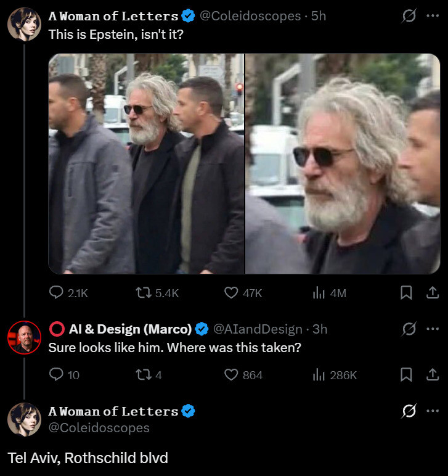Open Grok icon on the main post

(x=408, y=17)
